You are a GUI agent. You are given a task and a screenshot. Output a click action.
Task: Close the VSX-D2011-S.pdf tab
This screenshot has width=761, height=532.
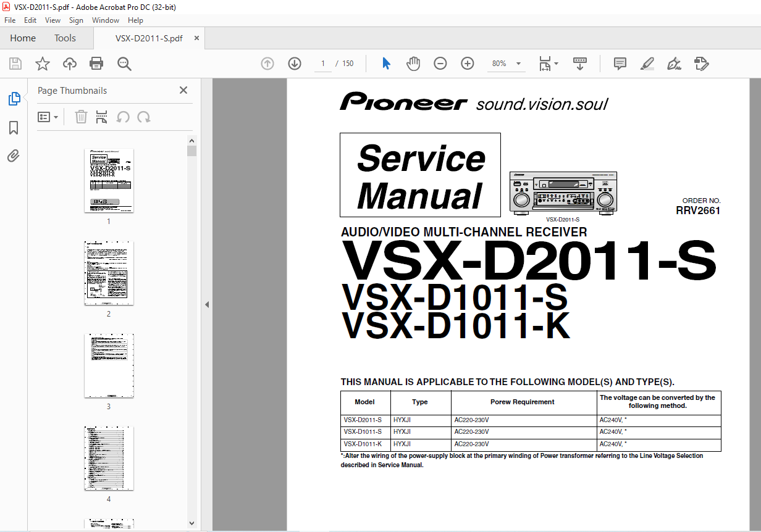(x=196, y=38)
